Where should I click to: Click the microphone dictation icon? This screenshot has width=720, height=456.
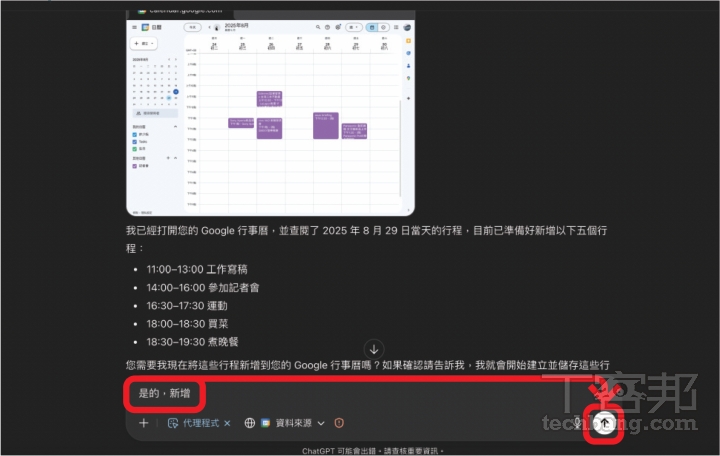[x=577, y=422]
